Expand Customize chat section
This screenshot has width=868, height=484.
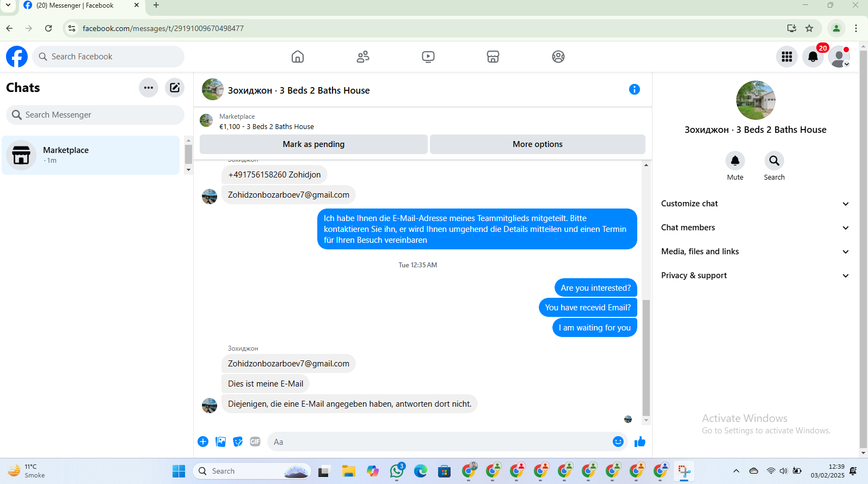(755, 204)
